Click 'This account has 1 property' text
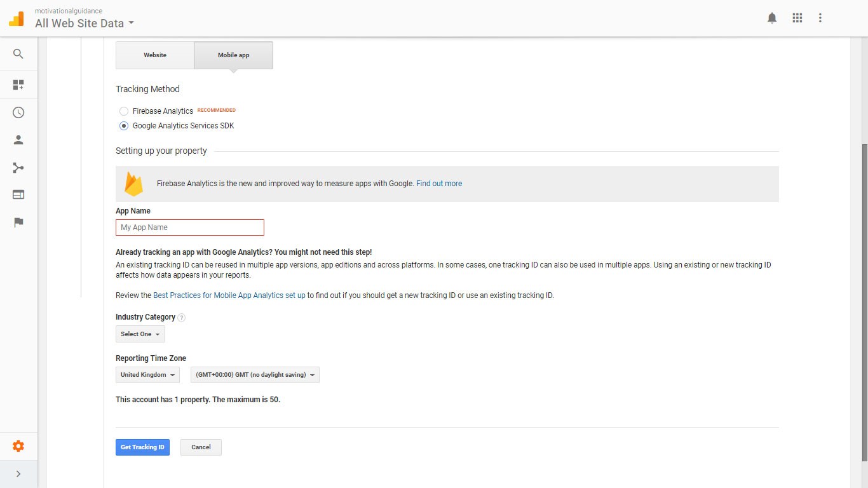The image size is (868, 488). click(x=198, y=400)
